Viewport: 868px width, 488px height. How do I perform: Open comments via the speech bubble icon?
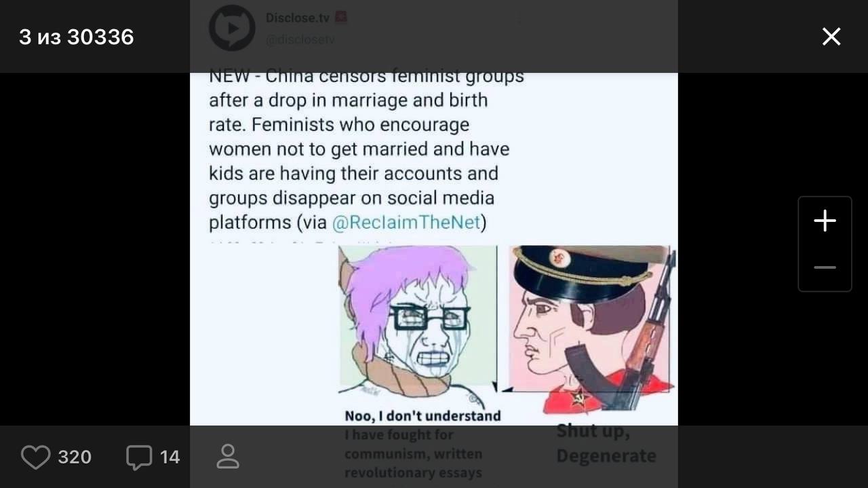click(139, 457)
